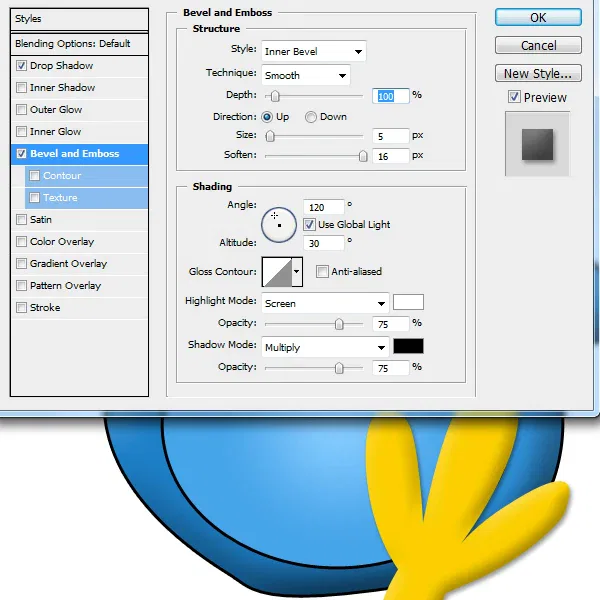Open Blending Options: Default entry
The image size is (600, 600).
79,44
